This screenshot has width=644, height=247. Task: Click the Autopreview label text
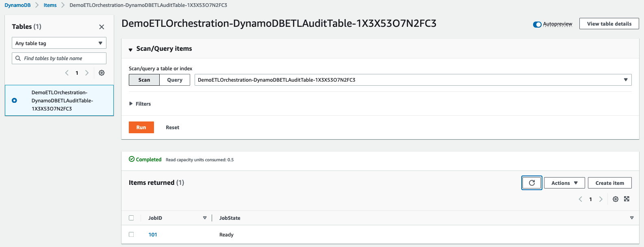[557, 24]
